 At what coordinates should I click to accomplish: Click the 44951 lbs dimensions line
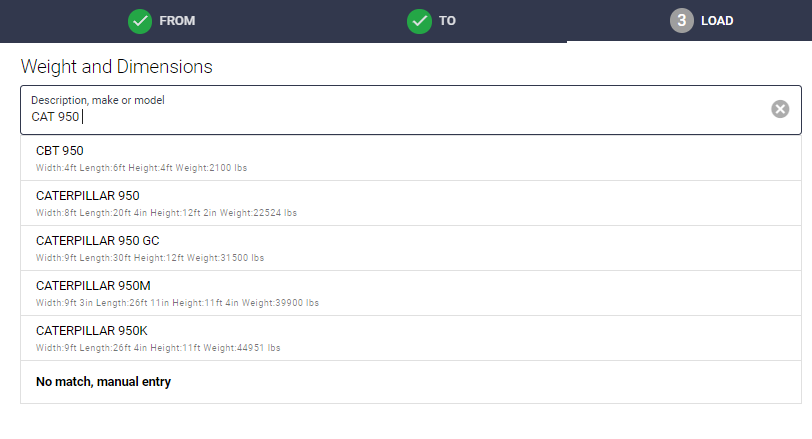[x=158, y=348]
